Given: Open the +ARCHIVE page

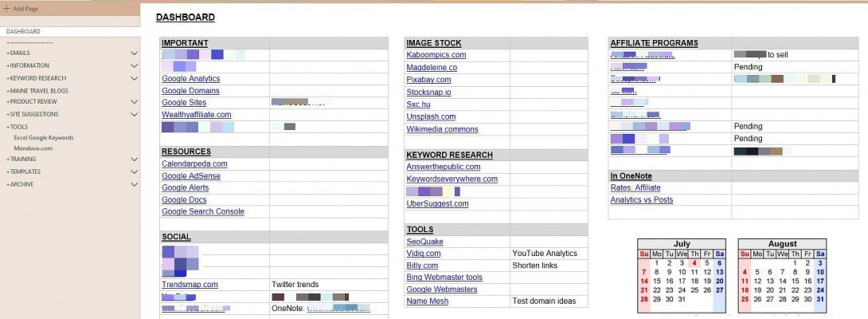Looking at the screenshot, I should click(x=20, y=184).
